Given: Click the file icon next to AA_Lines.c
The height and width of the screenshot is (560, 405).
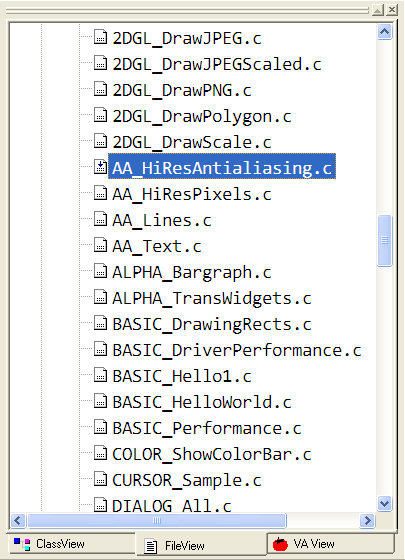Looking at the screenshot, I should tap(100, 219).
